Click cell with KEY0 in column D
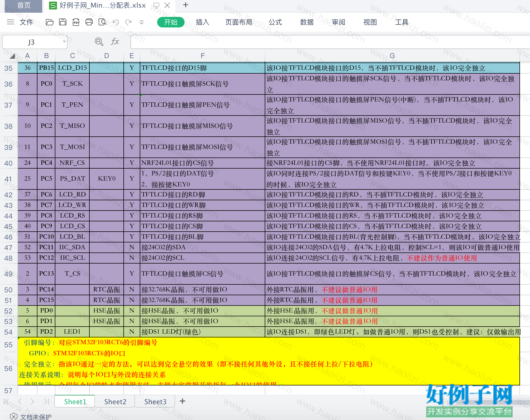Screen dimensions: 530x420 [x=107, y=179]
